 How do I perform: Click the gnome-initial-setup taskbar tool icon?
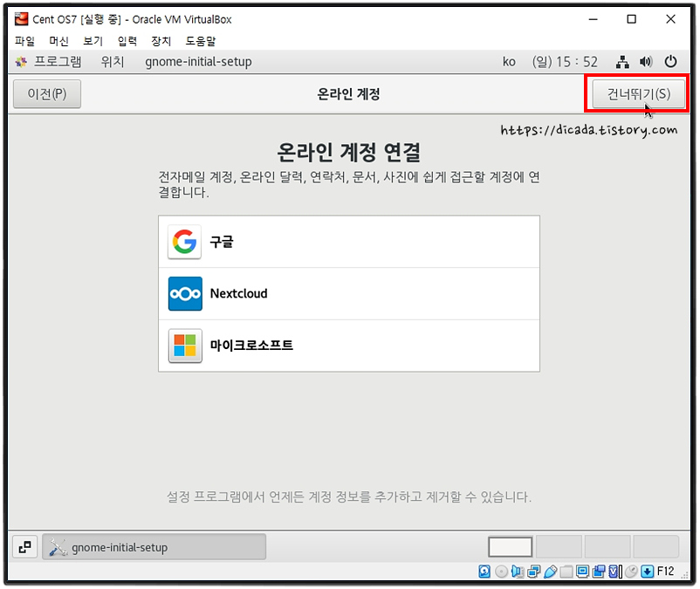58,547
